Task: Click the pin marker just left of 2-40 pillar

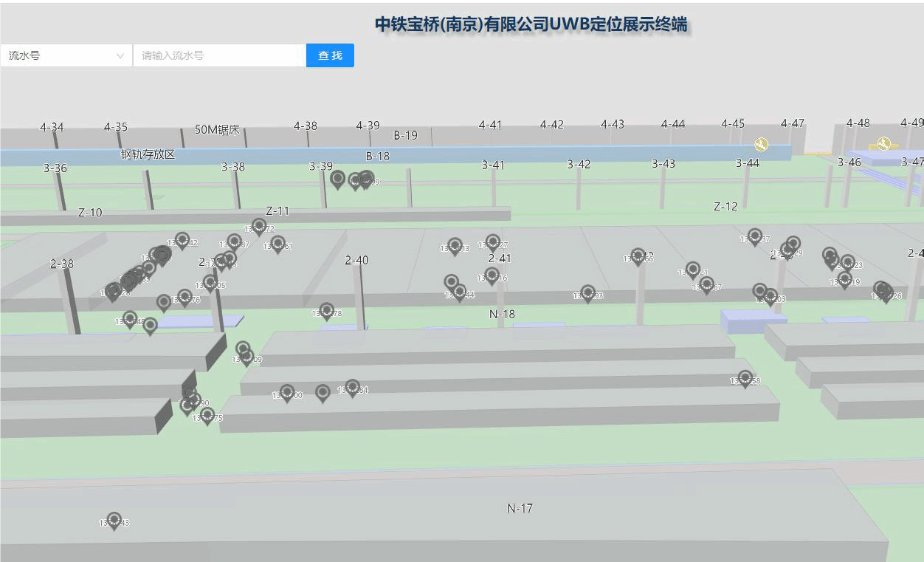Action: (327, 310)
